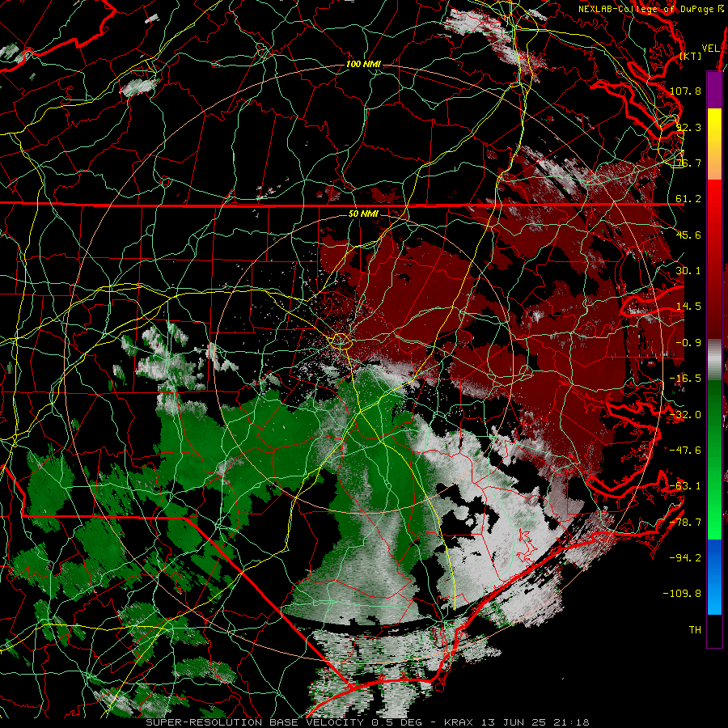Viewport: 728px width, 728px height.
Task: Select the 61.2 scale value
Action: pos(688,199)
